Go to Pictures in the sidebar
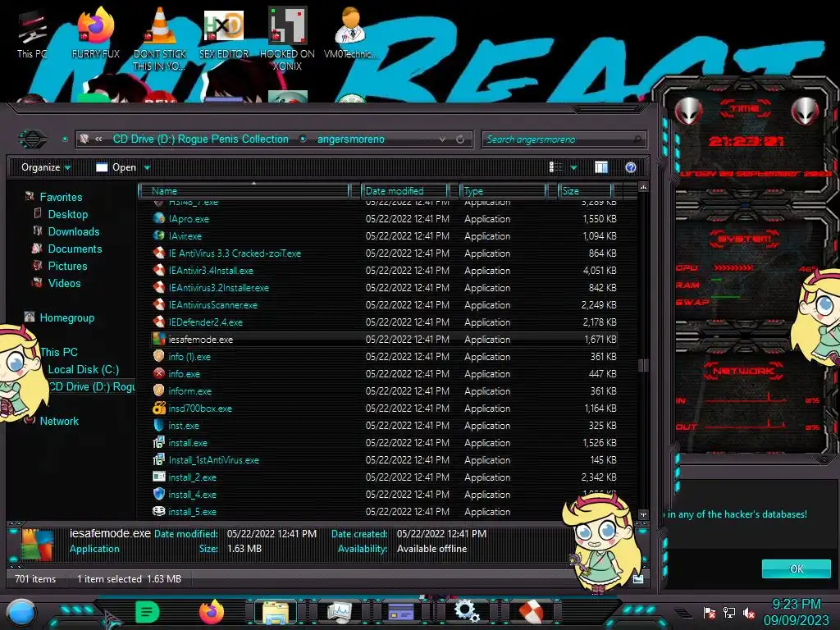The height and width of the screenshot is (630, 840). (67, 266)
